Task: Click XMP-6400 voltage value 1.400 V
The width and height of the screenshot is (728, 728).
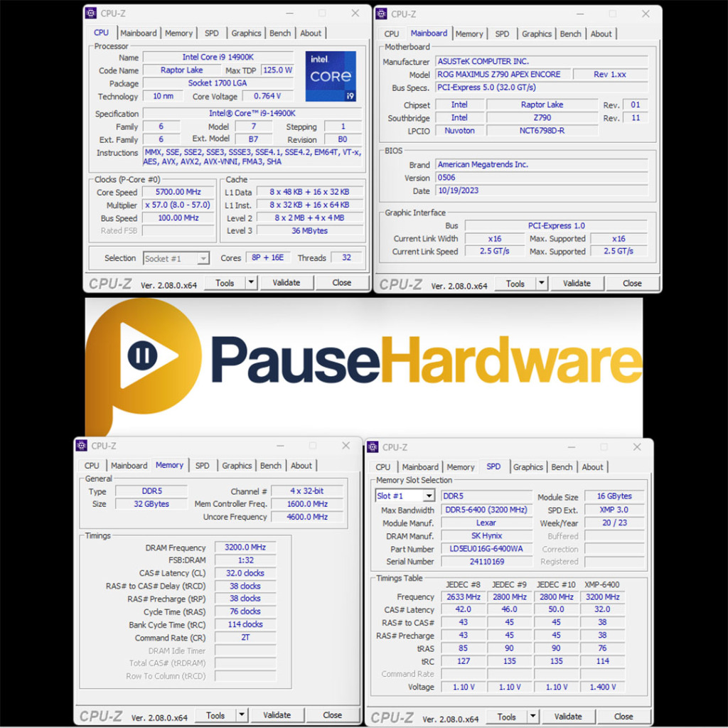Action: [x=603, y=687]
